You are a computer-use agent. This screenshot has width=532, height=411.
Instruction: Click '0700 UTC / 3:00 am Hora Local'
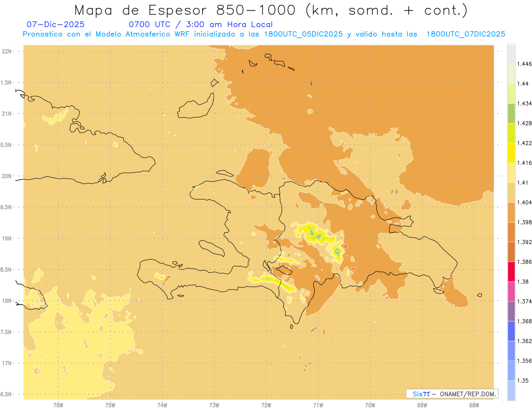click(201, 24)
